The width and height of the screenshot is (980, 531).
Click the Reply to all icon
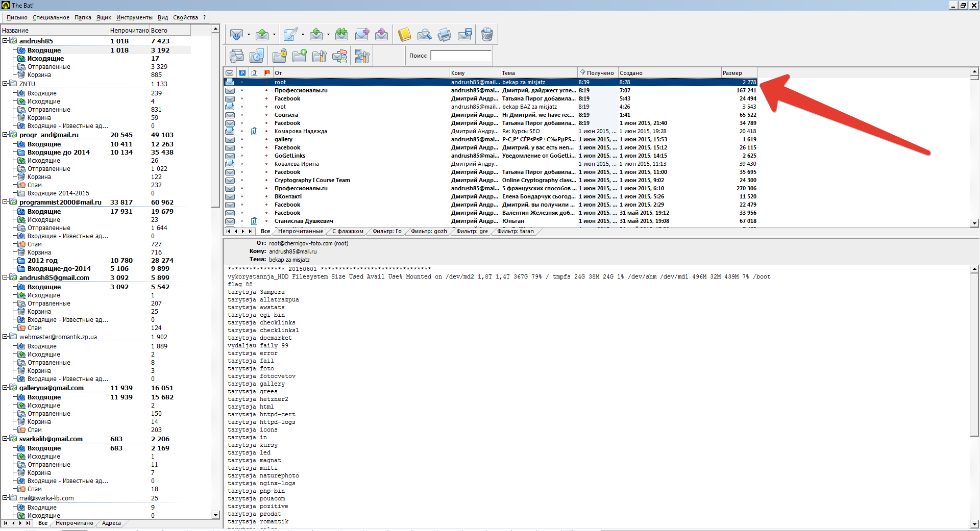[x=341, y=35]
